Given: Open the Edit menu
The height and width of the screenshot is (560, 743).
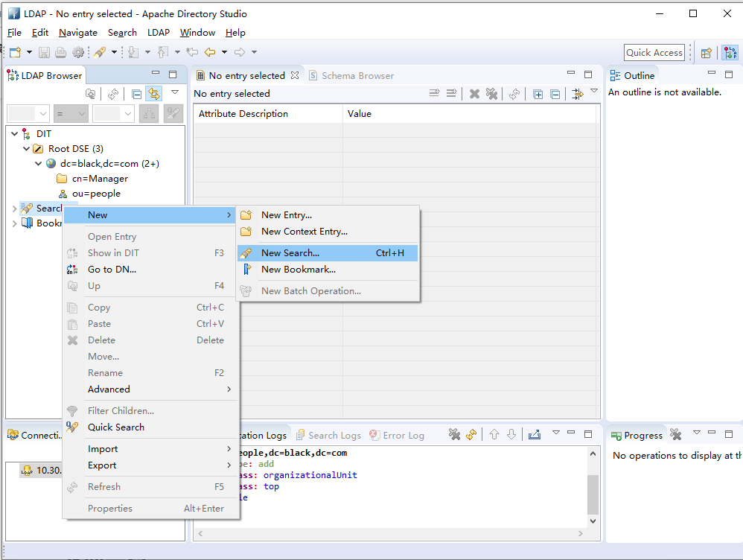Looking at the screenshot, I should pos(39,33).
